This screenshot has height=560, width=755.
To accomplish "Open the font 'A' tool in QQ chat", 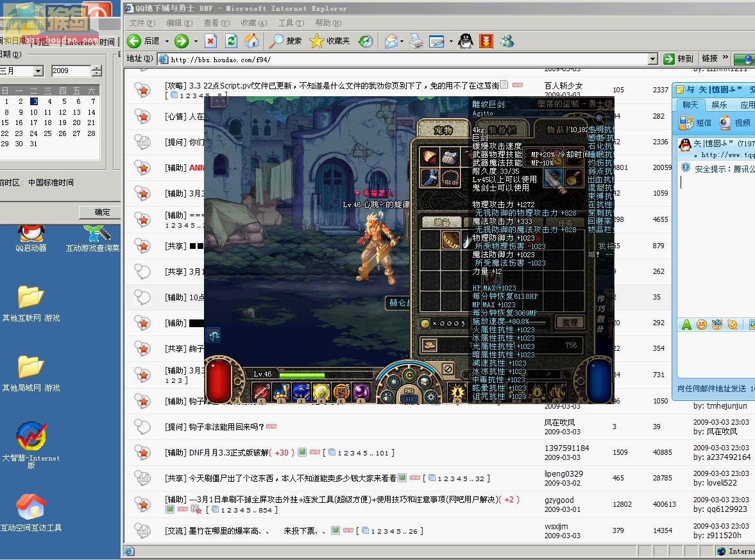I will pyautogui.click(x=686, y=325).
